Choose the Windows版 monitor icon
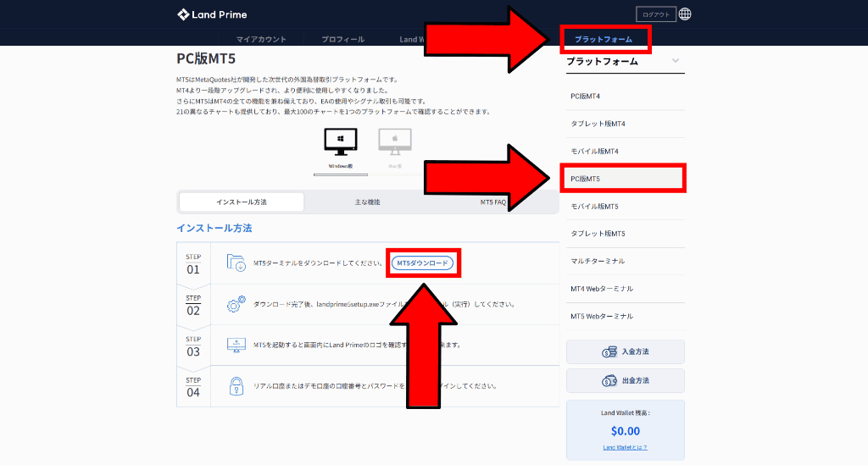 [x=341, y=142]
